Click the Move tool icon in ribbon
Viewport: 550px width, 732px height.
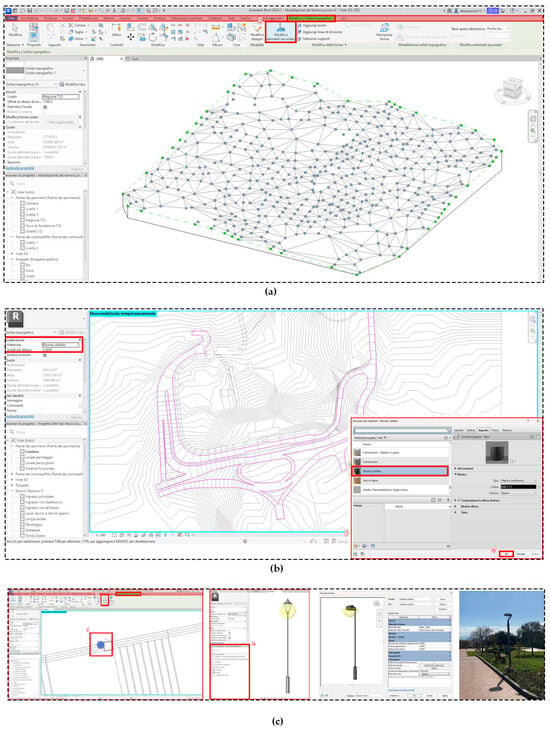click(x=130, y=37)
